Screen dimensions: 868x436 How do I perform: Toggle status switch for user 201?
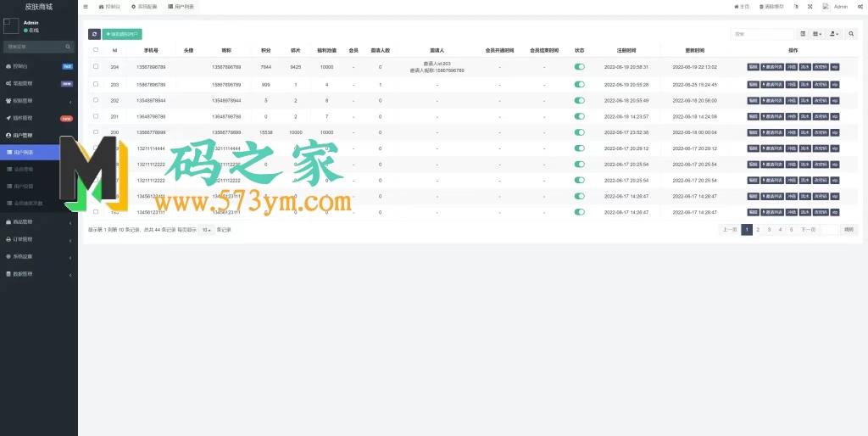point(580,116)
